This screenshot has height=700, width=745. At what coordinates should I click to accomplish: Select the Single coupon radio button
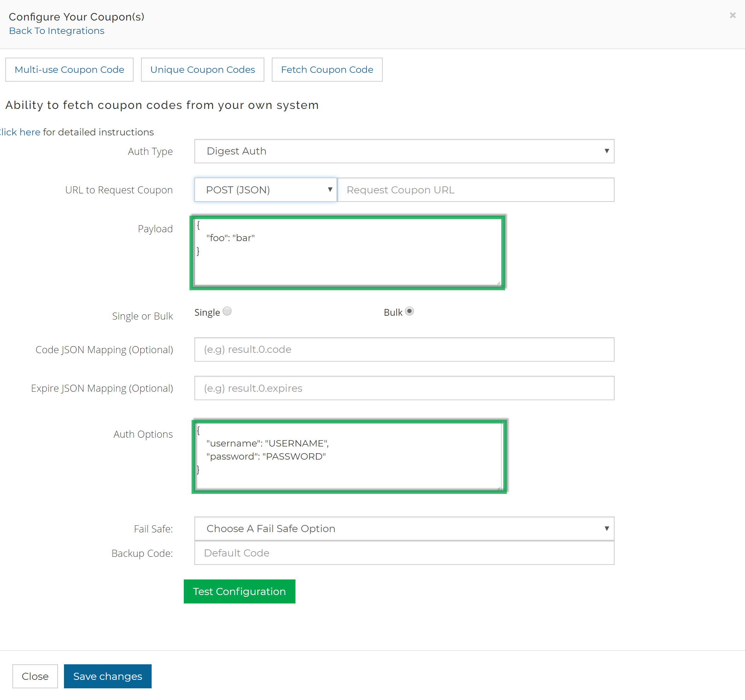227,311
